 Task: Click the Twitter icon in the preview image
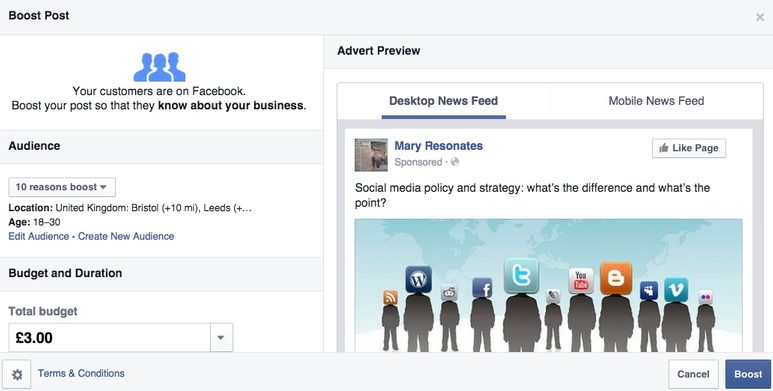521,276
